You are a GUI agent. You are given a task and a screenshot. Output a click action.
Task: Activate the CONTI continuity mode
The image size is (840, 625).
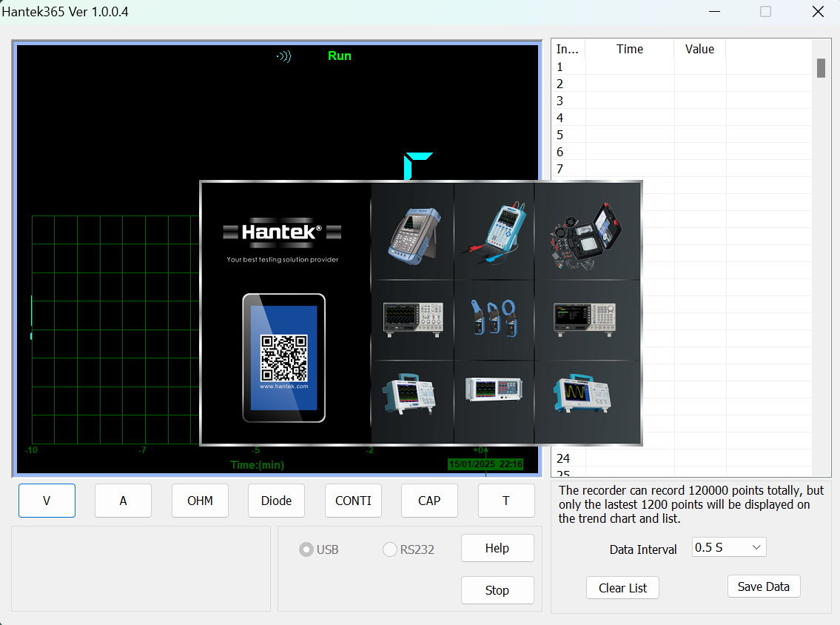(x=353, y=500)
